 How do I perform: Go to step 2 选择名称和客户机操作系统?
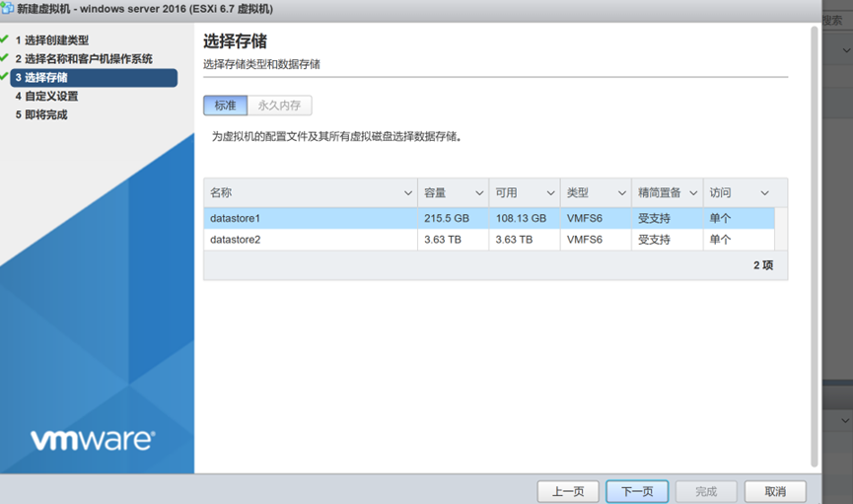click(84, 59)
